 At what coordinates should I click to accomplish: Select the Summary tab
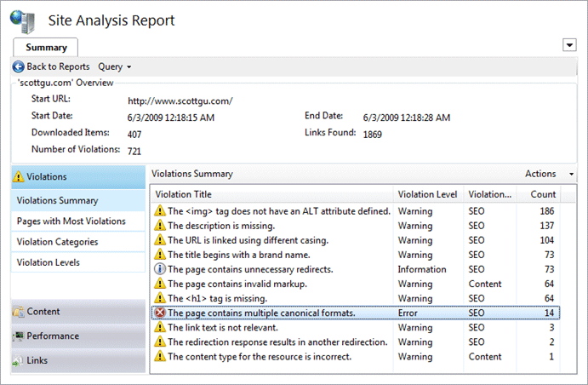(x=46, y=48)
